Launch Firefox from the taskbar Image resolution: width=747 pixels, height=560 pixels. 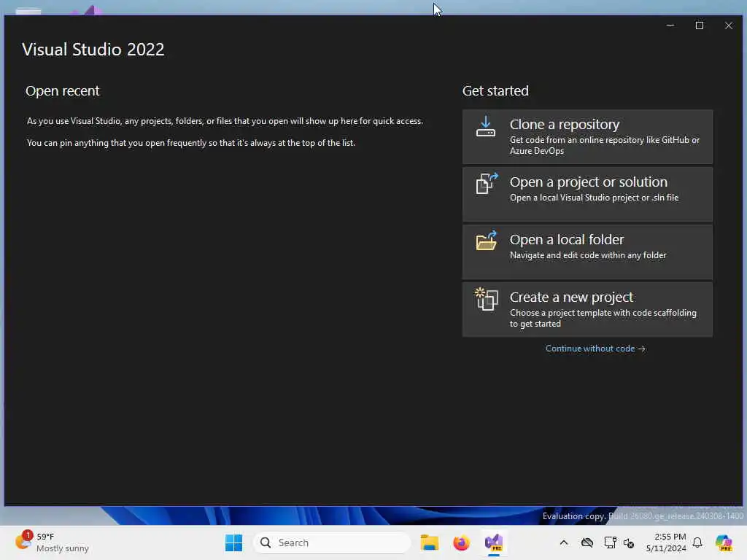click(461, 542)
